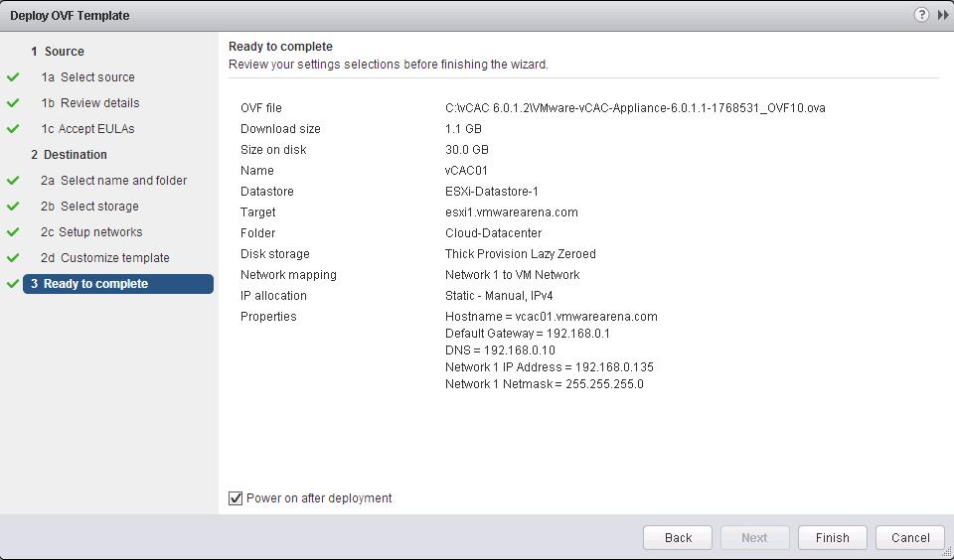Screen dimensions: 954x560
Task: Click green checkmark beside Select source
Action: pyautogui.click(x=13, y=77)
